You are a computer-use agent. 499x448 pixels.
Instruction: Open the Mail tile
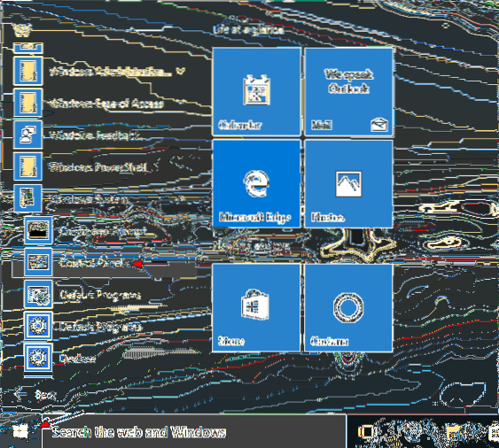(x=348, y=92)
